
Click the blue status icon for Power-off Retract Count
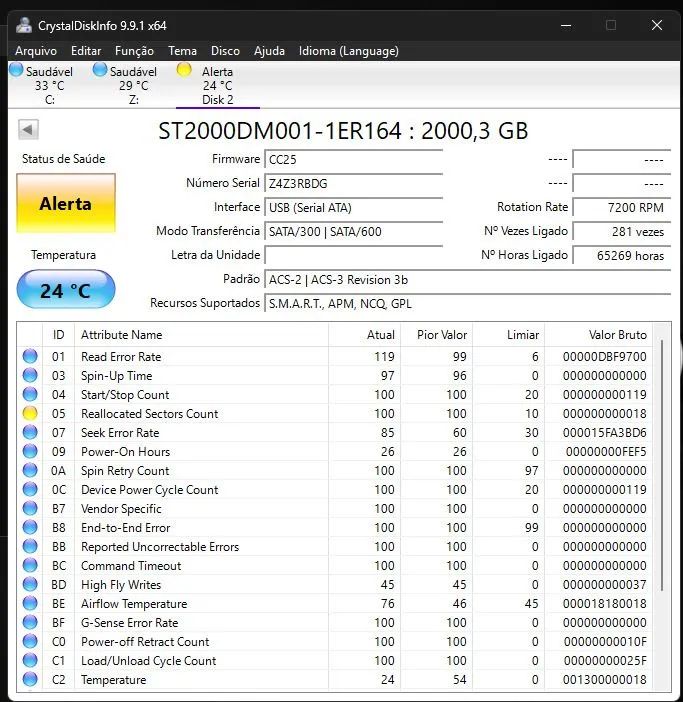[x=30, y=642]
